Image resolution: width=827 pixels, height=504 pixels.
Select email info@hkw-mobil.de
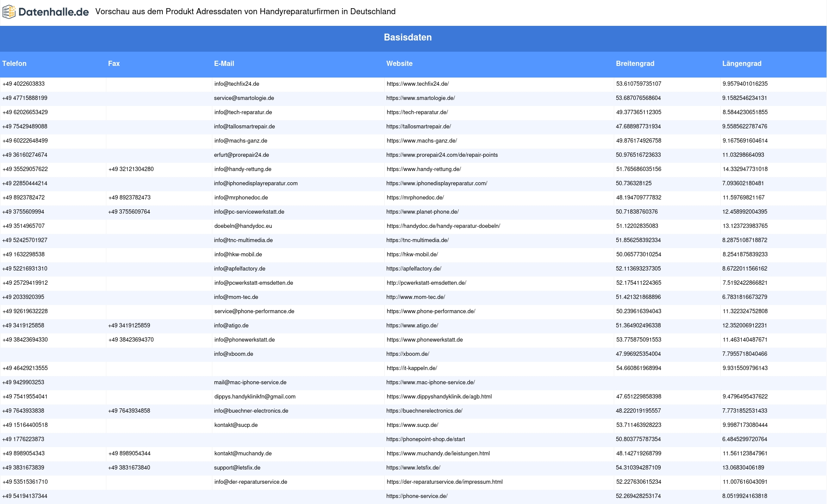coord(238,255)
